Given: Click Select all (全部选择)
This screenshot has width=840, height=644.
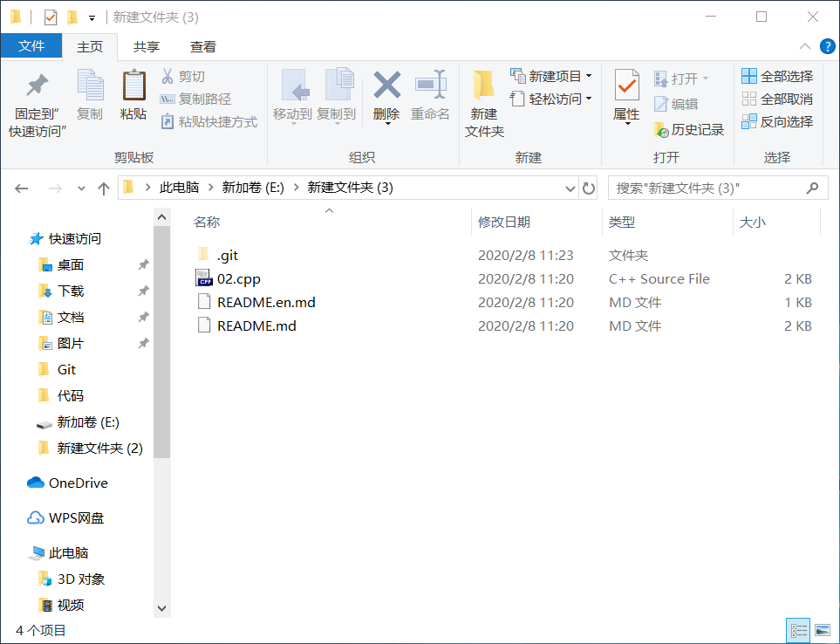Looking at the screenshot, I should click(x=777, y=76).
